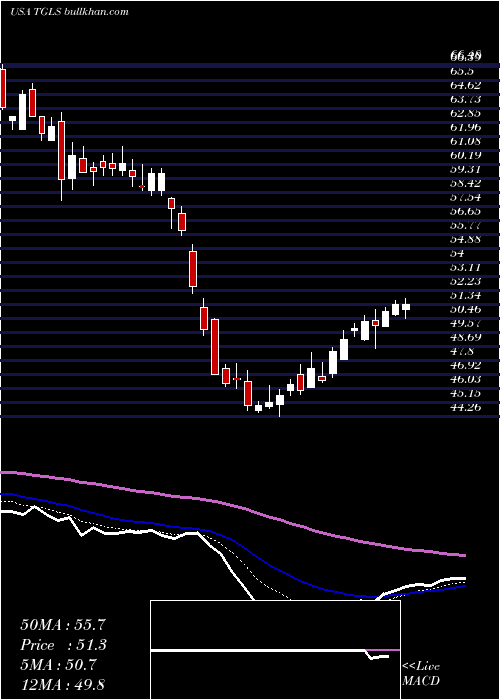
Task: Pick the 50.46 price axis label
Action: (466, 309)
